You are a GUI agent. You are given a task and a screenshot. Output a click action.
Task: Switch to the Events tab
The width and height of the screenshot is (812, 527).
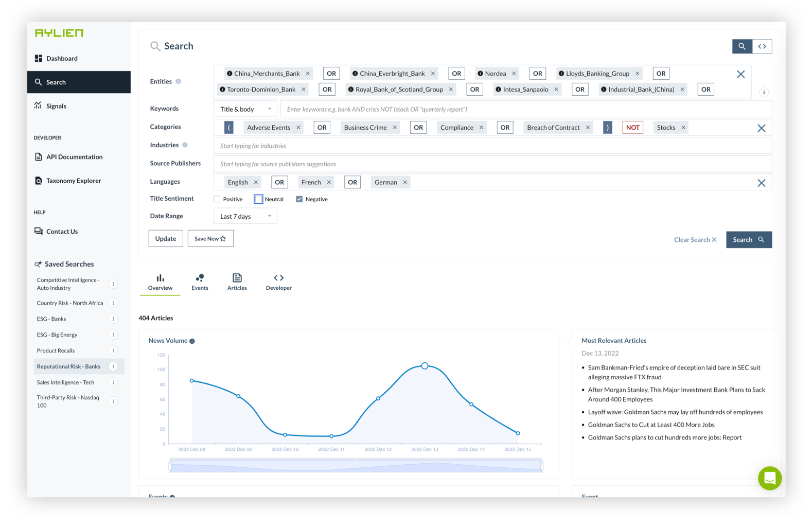(200, 282)
